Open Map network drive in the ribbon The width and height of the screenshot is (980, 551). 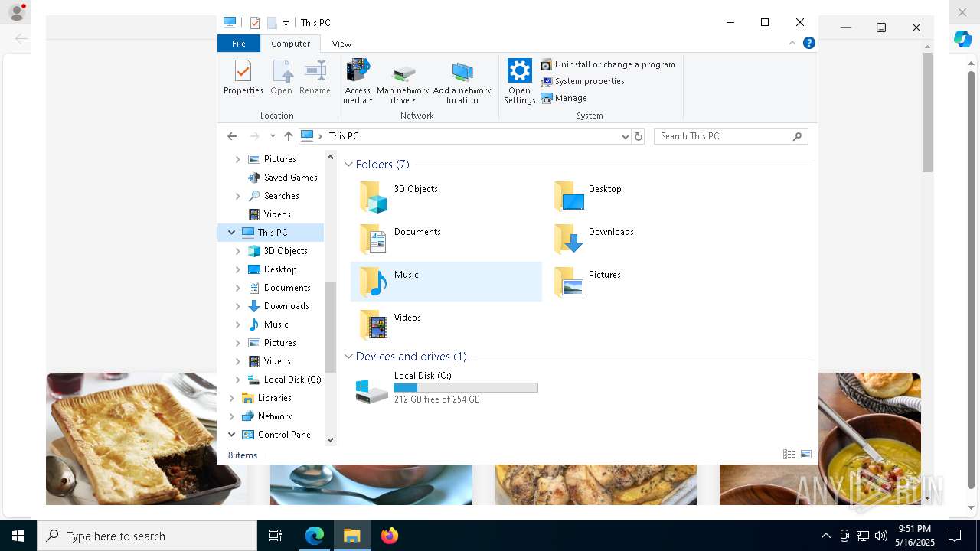click(403, 81)
